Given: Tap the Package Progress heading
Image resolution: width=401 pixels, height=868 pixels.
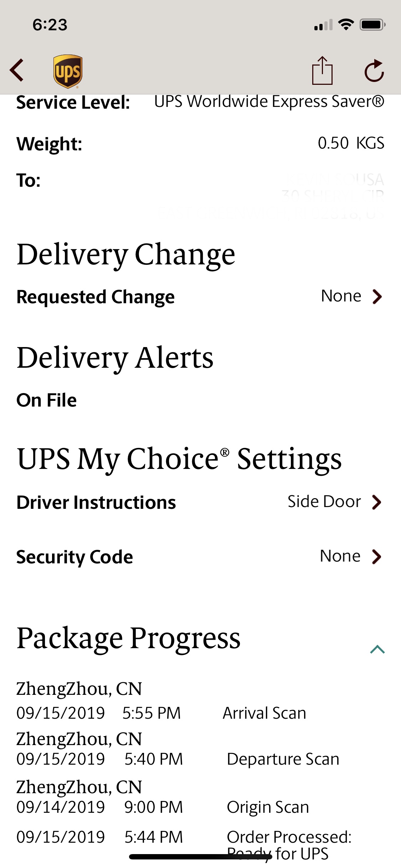Looking at the screenshot, I should click(129, 639).
